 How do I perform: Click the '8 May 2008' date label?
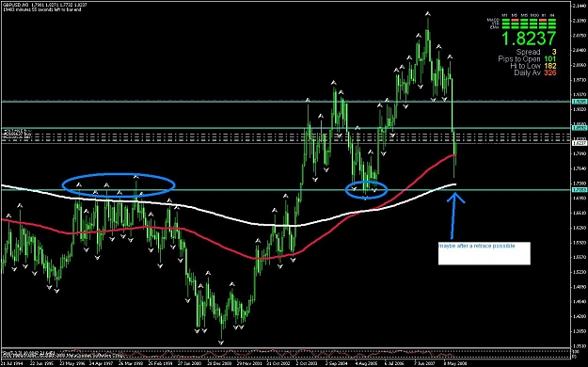point(454,363)
